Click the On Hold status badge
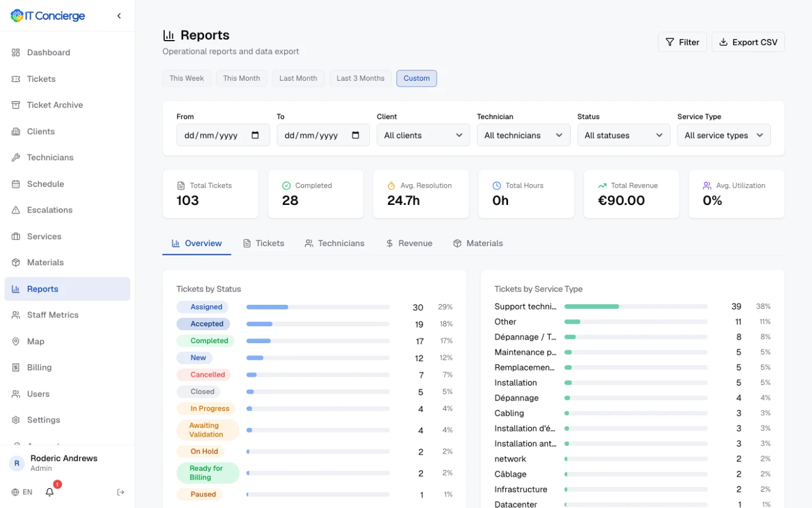The width and height of the screenshot is (812, 508). [x=201, y=452]
